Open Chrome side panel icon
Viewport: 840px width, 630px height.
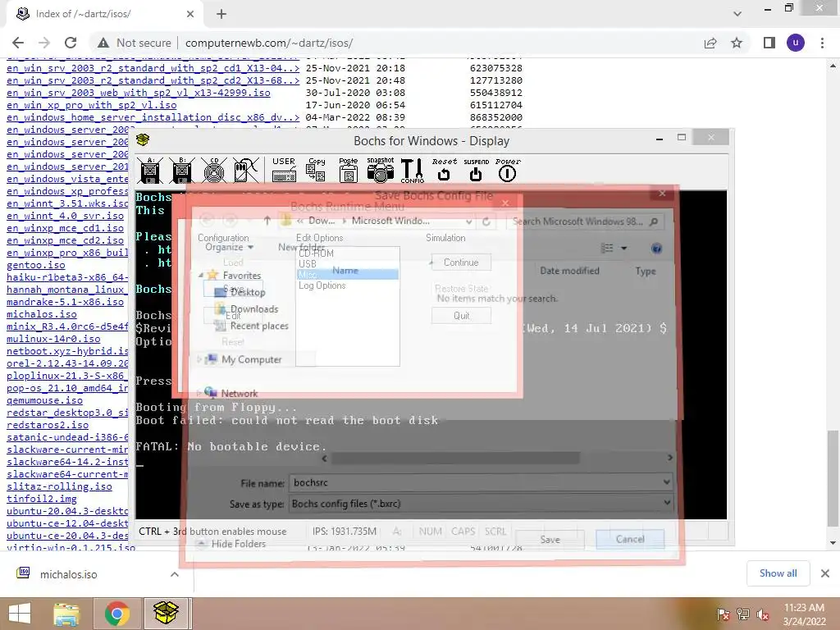tap(769, 43)
